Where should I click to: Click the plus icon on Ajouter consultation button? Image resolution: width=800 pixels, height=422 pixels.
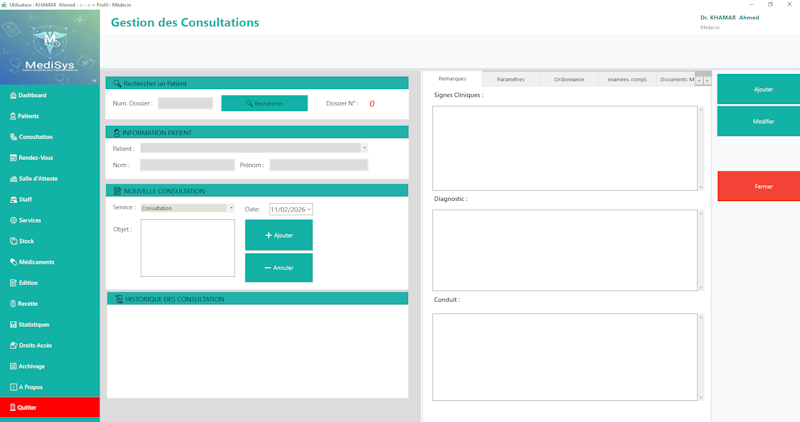click(268, 235)
